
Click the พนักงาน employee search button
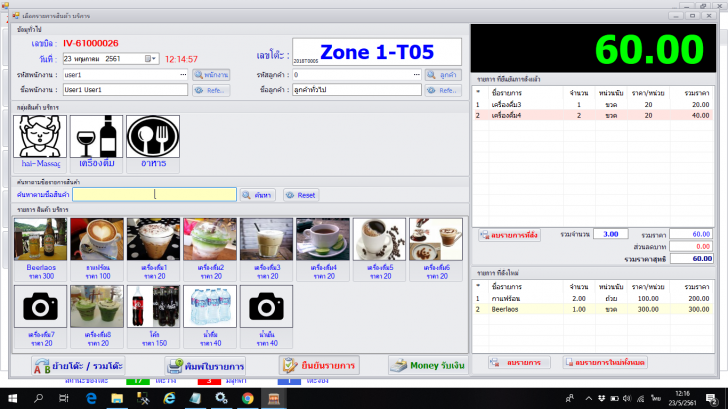pyautogui.click(x=211, y=75)
